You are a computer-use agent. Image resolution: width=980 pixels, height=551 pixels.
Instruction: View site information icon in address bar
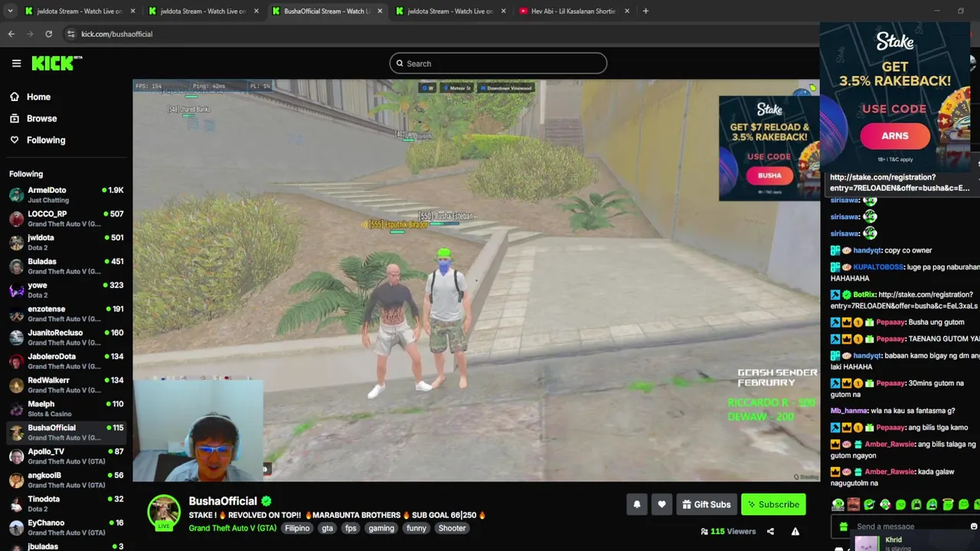[x=70, y=34]
